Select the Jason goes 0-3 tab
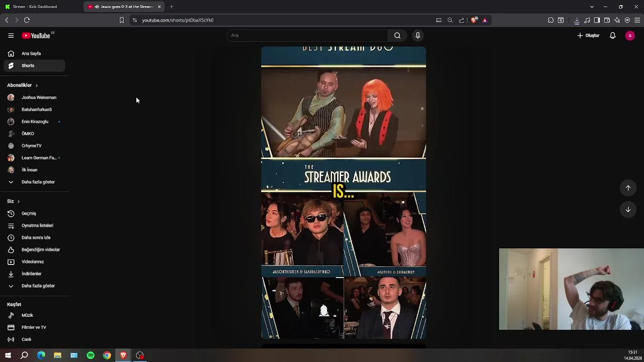Screen dimensions: 644x362 tap(123, 7)
